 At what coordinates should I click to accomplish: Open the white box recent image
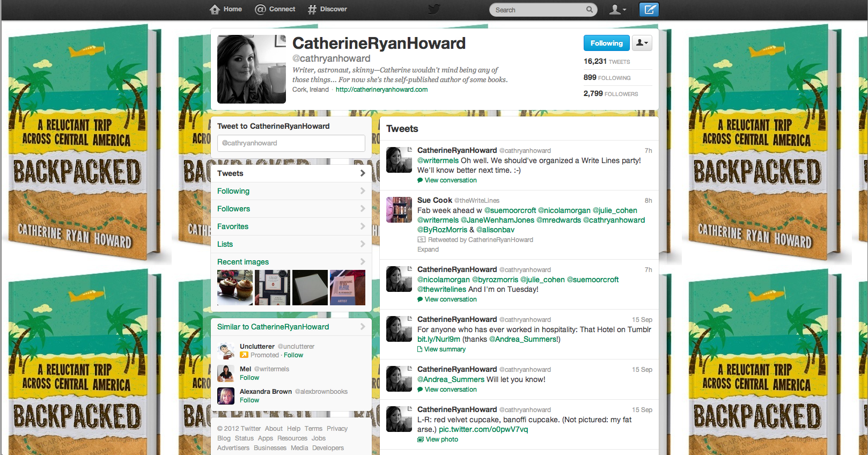click(x=310, y=288)
